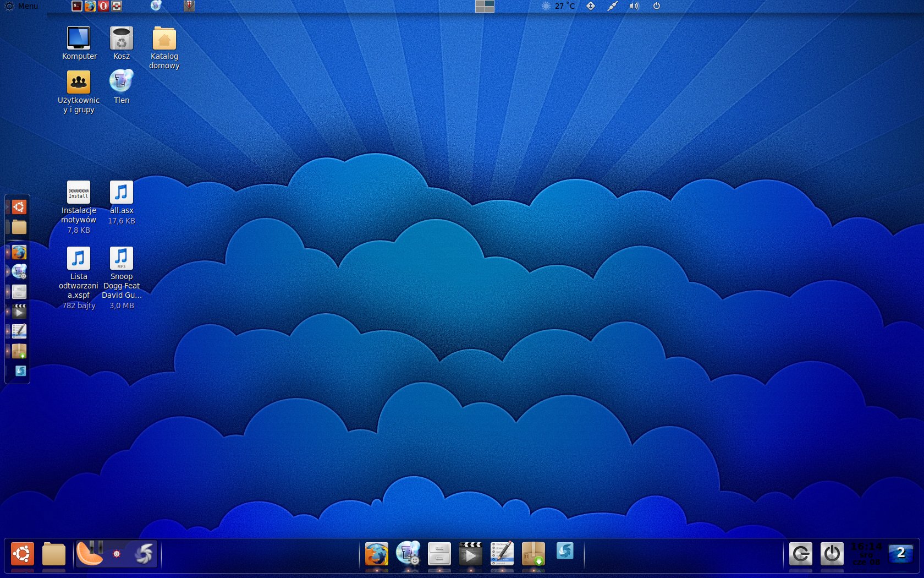Click the diamond-shaped indicator icon in top panel

[x=591, y=6]
